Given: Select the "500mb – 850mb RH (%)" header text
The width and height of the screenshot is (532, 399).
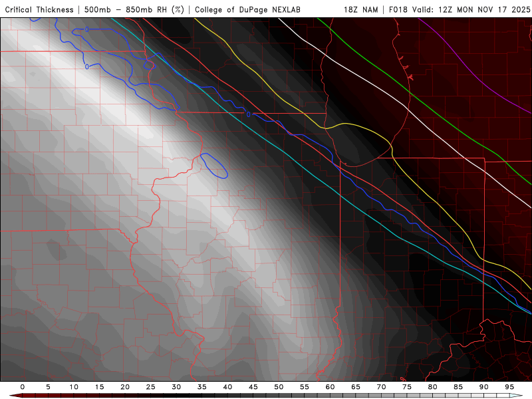Looking at the screenshot, I should coord(134,9).
